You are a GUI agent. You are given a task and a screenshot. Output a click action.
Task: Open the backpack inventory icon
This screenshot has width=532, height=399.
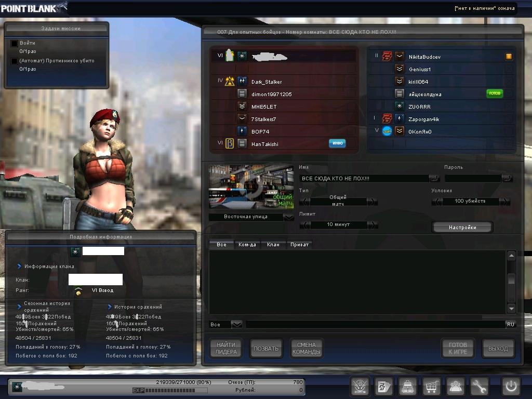click(407, 387)
